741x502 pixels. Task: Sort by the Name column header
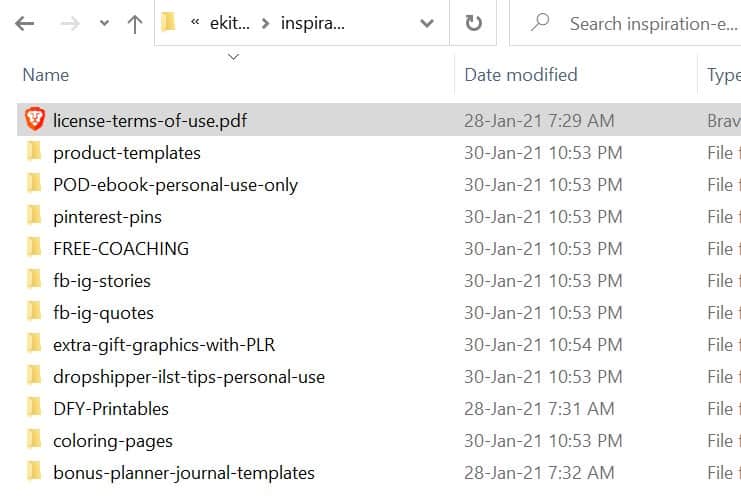[x=46, y=75]
